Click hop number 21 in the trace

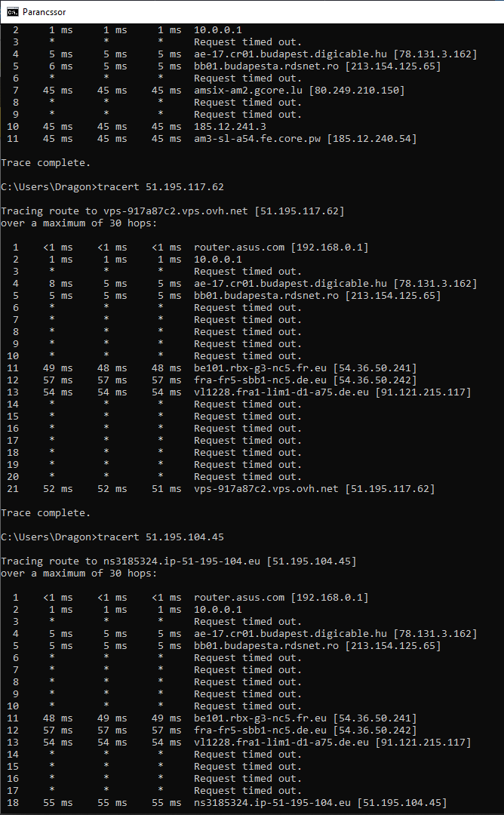pos(13,489)
